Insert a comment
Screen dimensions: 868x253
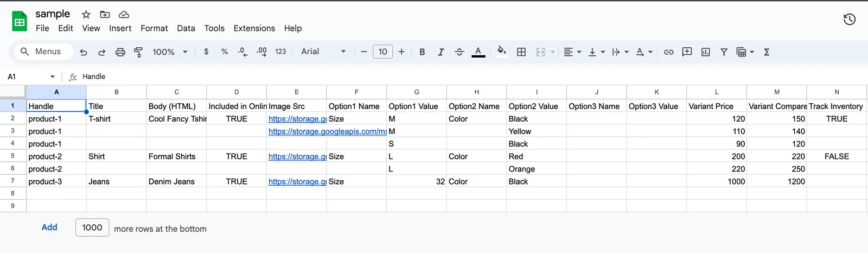pos(687,52)
